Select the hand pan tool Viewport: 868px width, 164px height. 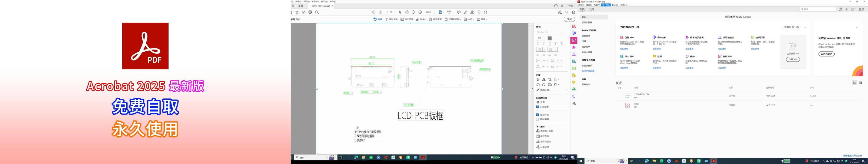click(407, 12)
